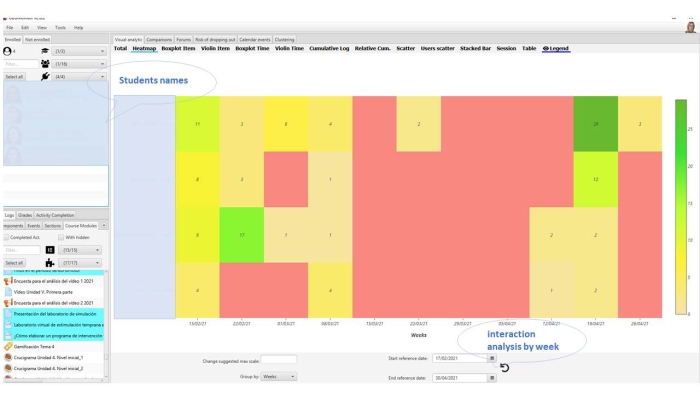Click the green heatmap cell with value 17
The width and height of the screenshot is (700, 397).
tap(242, 235)
